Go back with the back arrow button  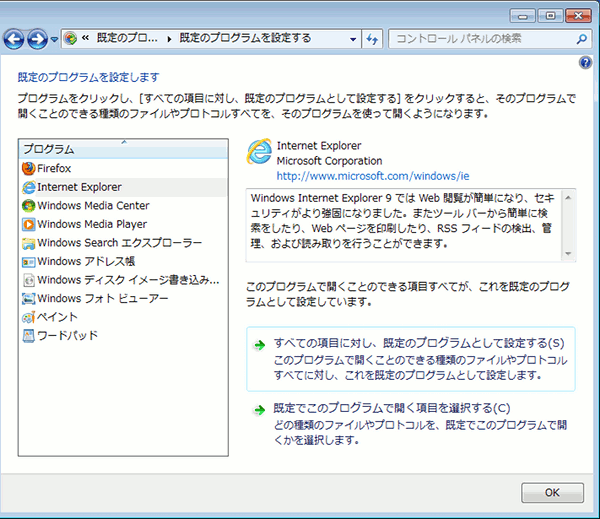[14, 39]
